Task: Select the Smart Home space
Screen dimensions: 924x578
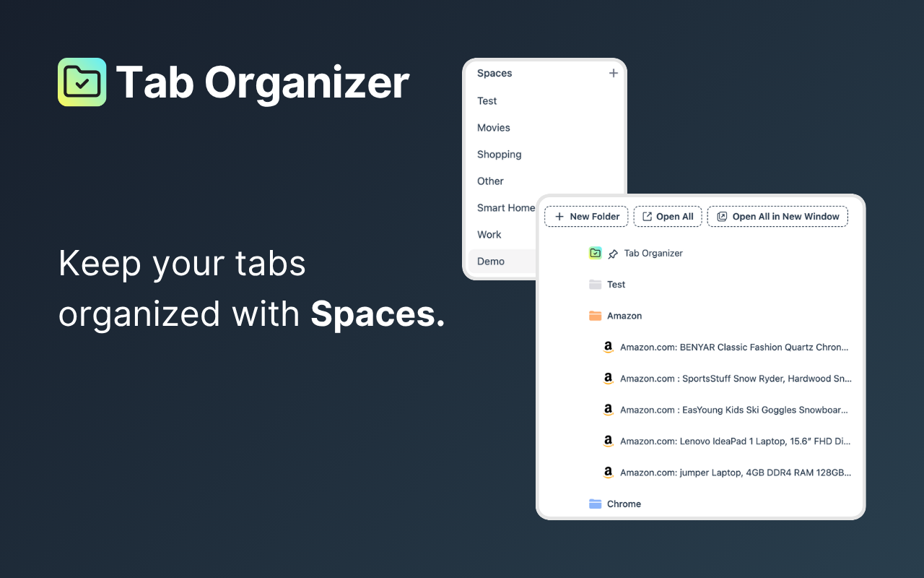Action: click(506, 208)
